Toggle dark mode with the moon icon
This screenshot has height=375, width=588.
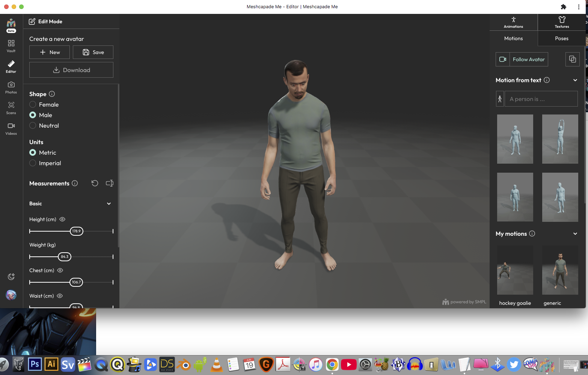pos(11,276)
